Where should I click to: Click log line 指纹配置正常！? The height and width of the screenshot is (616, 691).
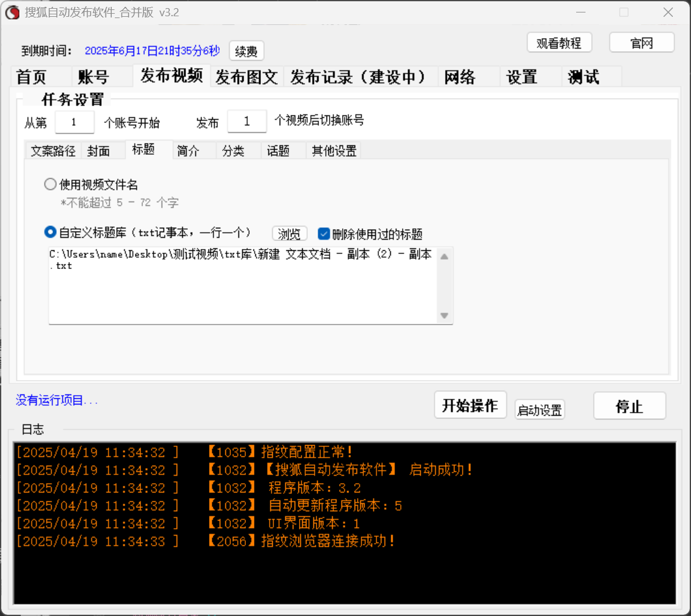click(x=306, y=452)
